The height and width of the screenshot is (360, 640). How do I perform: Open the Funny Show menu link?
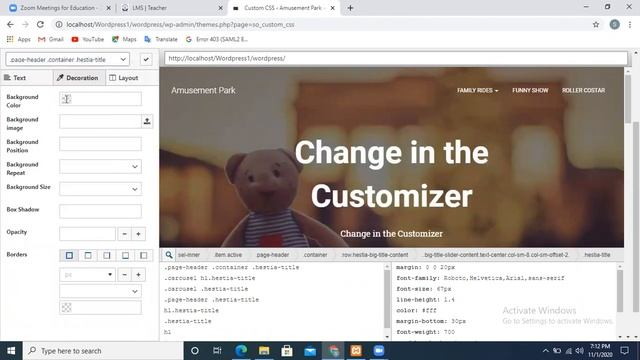pyautogui.click(x=530, y=90)
